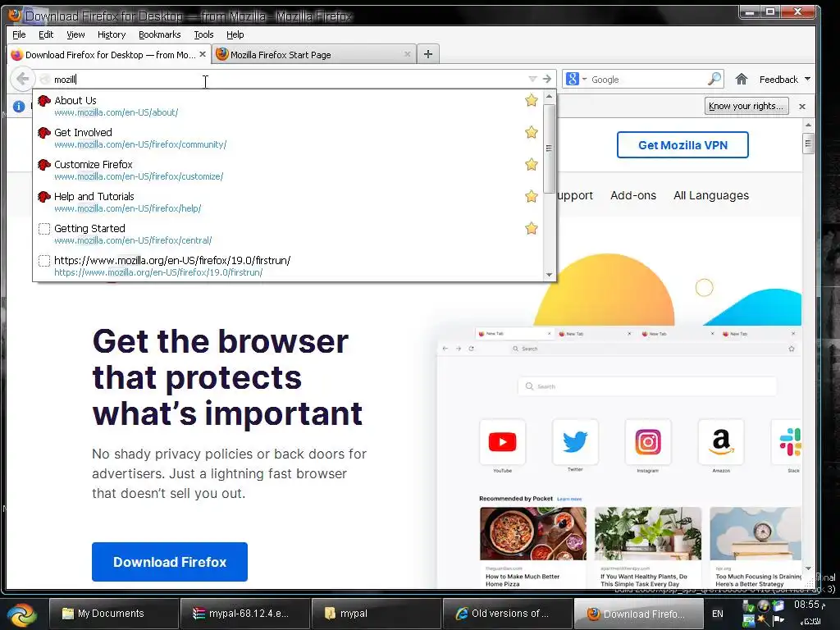Switch to mypal folder taskbar item
This screenshot has height=630, width=840.
tap(376, 614)
